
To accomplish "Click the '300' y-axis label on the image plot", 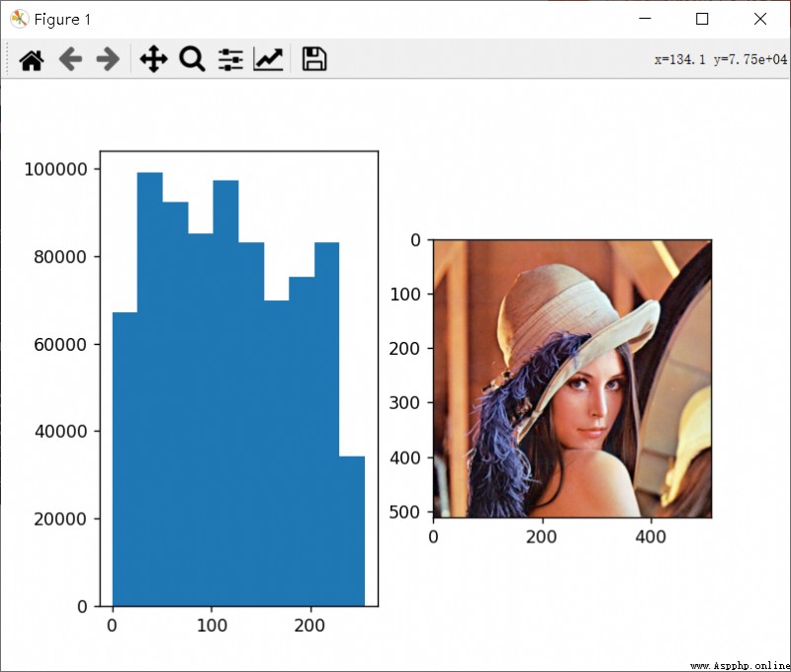I will point(404,403).
